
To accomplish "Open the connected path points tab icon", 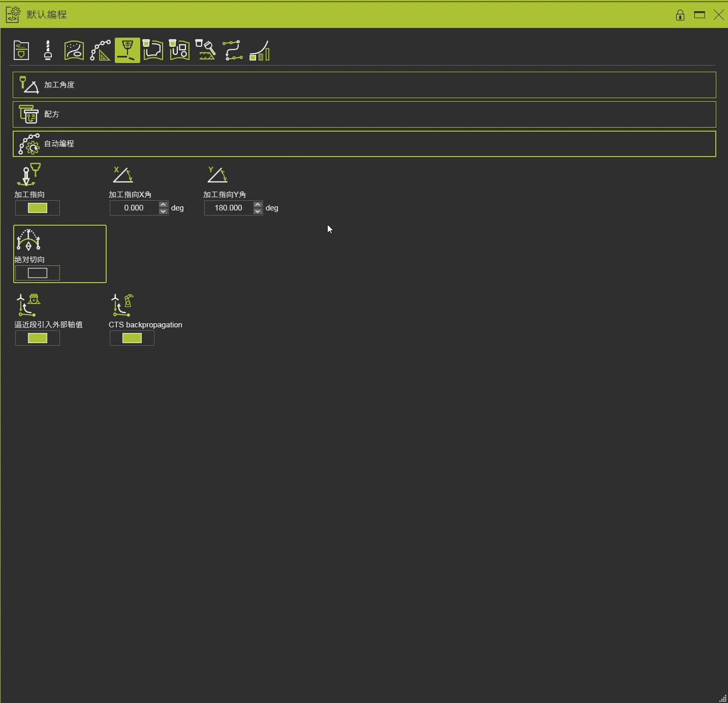I will (x=233, y=50).
